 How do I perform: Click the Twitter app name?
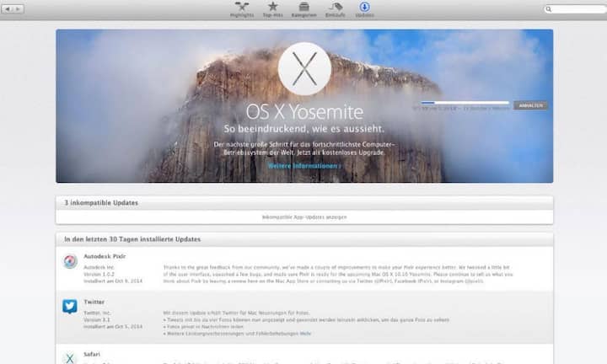[94, 302]
